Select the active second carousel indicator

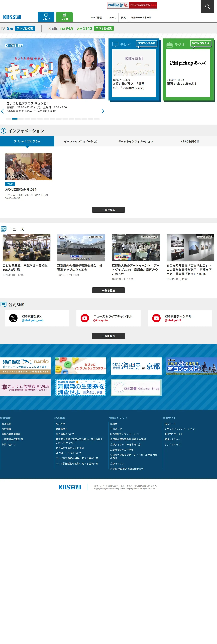click(x=15, y=119)
